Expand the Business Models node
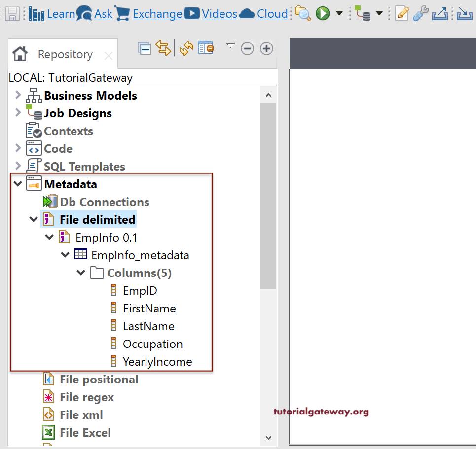The image size is (476, 449). coord(18,95)
